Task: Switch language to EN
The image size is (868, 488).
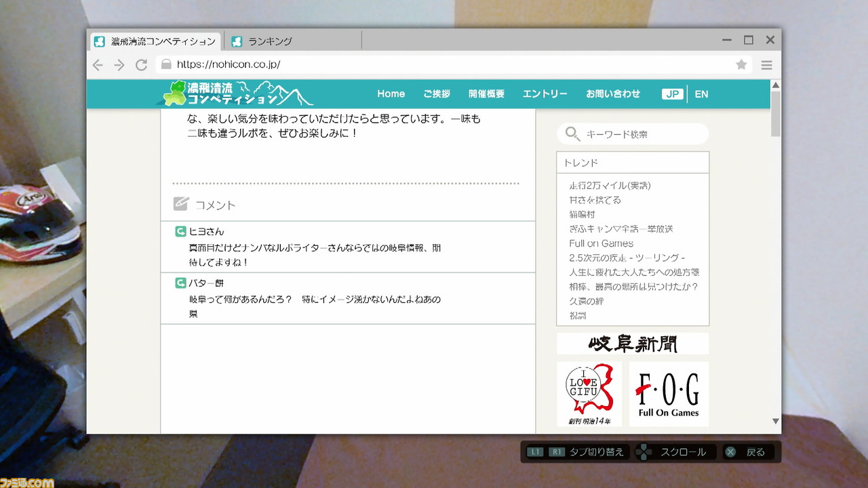Action: pyautogui.click(x=701, y=94)
